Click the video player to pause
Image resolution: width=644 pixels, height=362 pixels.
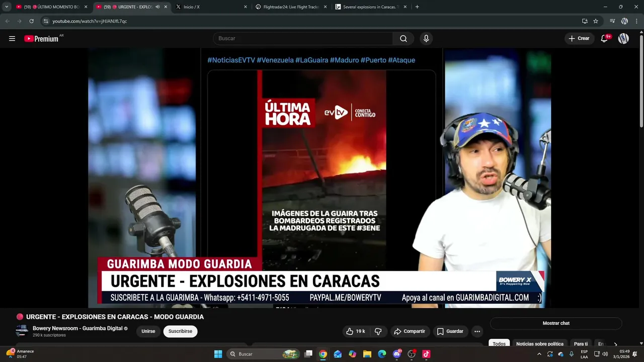click(x=319, y=177)
